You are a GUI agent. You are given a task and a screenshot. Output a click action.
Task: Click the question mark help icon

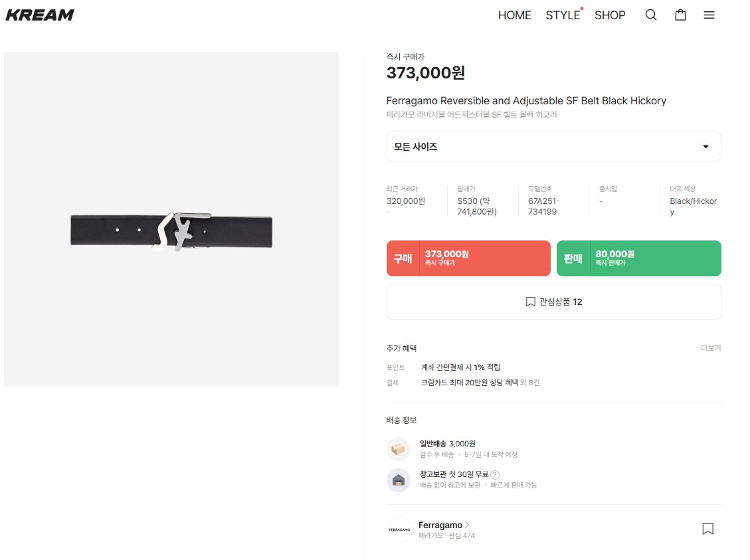tap(495, 475)
